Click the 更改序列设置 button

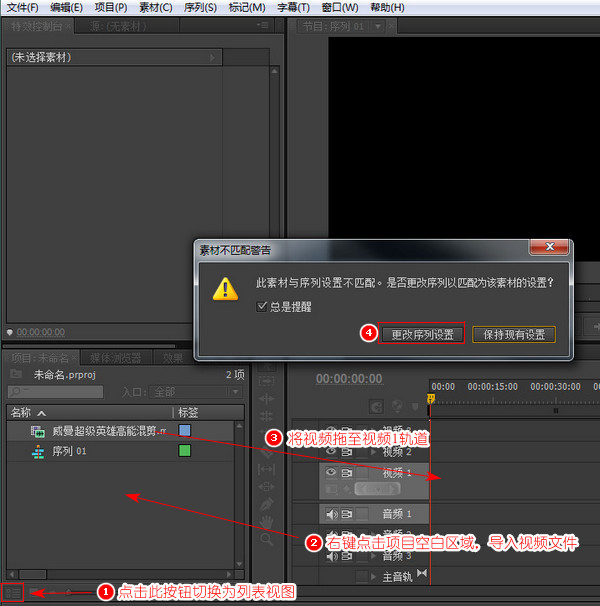tap(422, 334)
